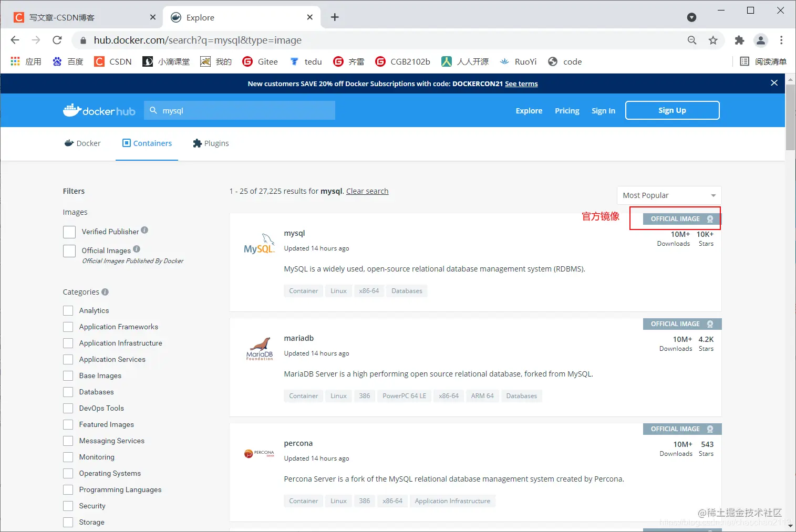This screenshot has width=796, height=532.
Task: Click info icon next to Official Images
Action: (137, 249)
